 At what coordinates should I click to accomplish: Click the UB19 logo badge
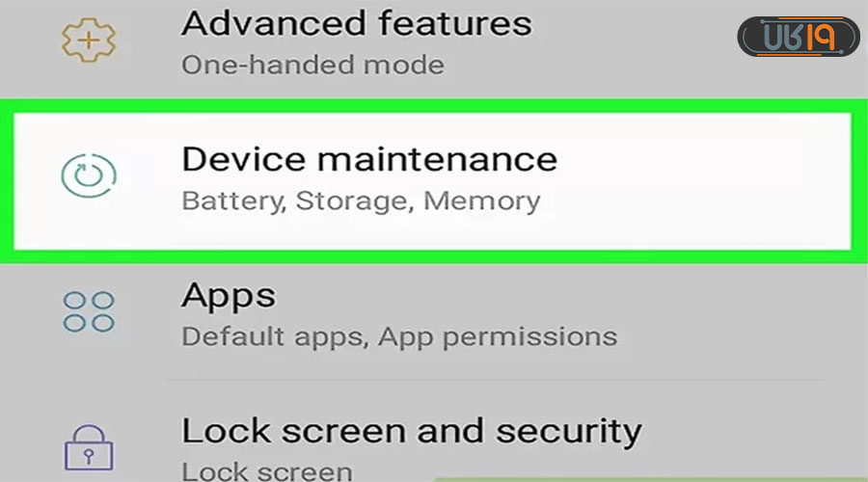coord(799,39)
